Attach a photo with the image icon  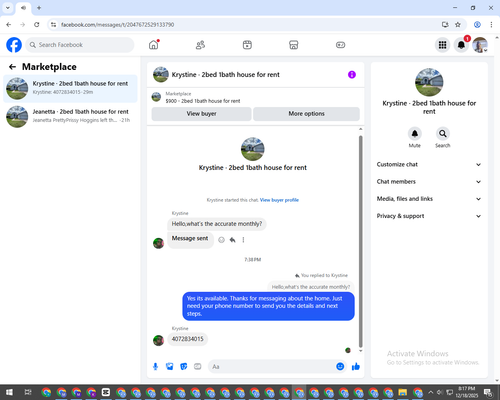tap(170, 367)
